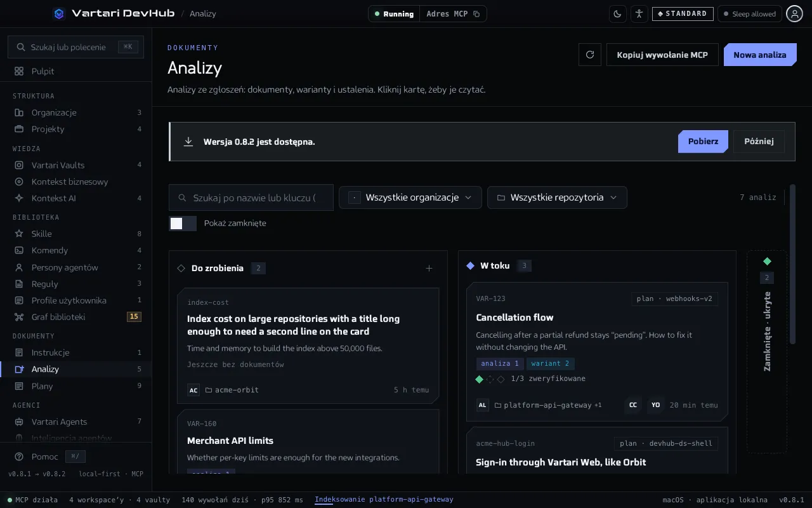Focus the Szukaj lub polecenie search field
The image size is (812, 508).
76,47
